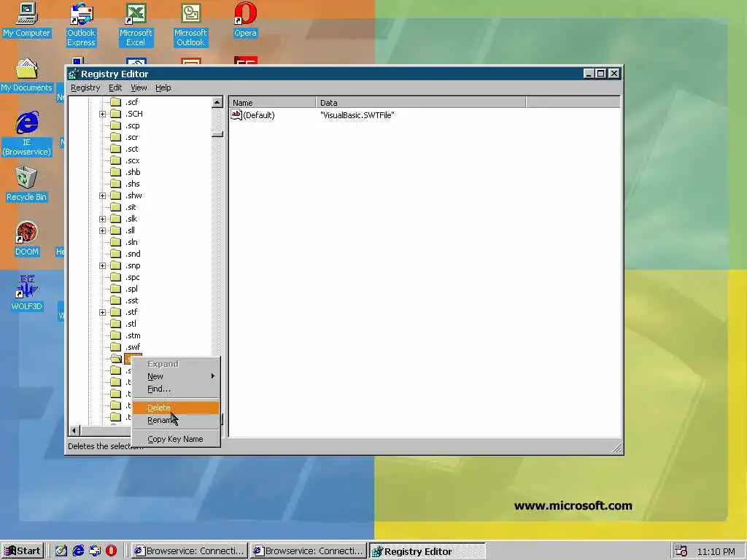
Task: Open the Recycle Bin
Action: click(x=26, y=184)
